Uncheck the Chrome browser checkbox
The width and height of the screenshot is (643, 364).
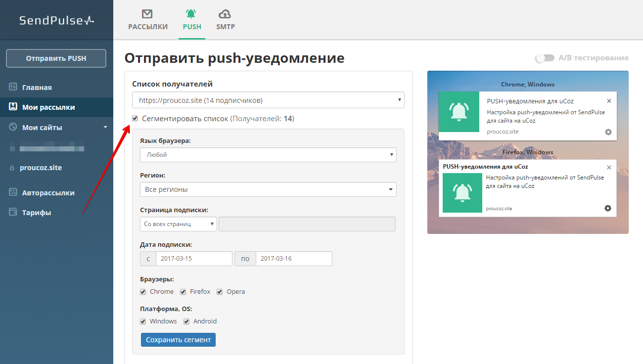tap(143, 292)
